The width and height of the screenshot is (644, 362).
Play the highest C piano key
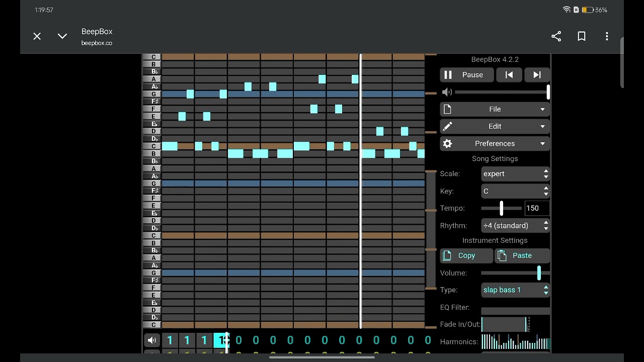pos(152,57)
